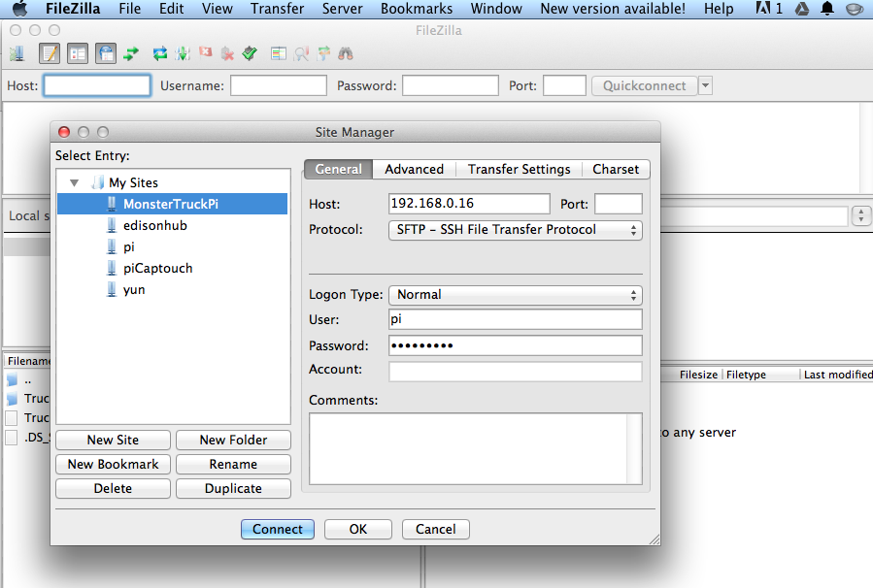The image size is (873, 588).
Task: Open the Transfer menu
Action: pyautogui.click(x=278, y=9)
